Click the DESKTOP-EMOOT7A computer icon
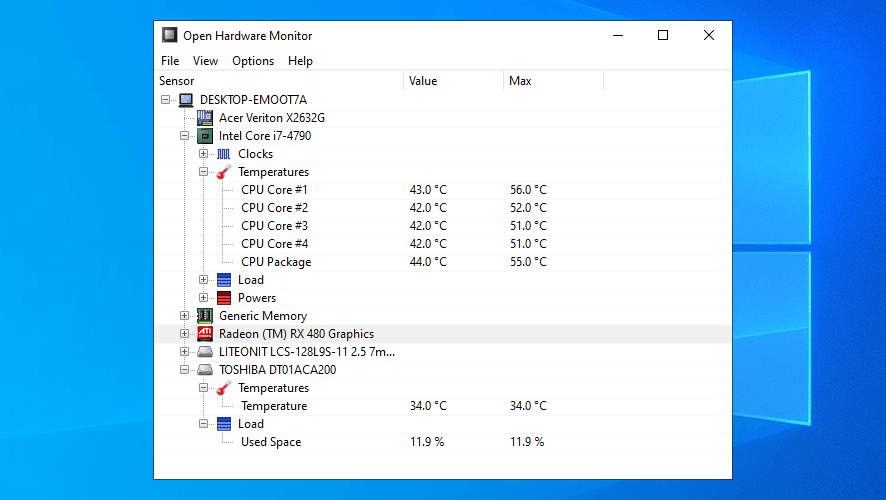 point(186,100)
